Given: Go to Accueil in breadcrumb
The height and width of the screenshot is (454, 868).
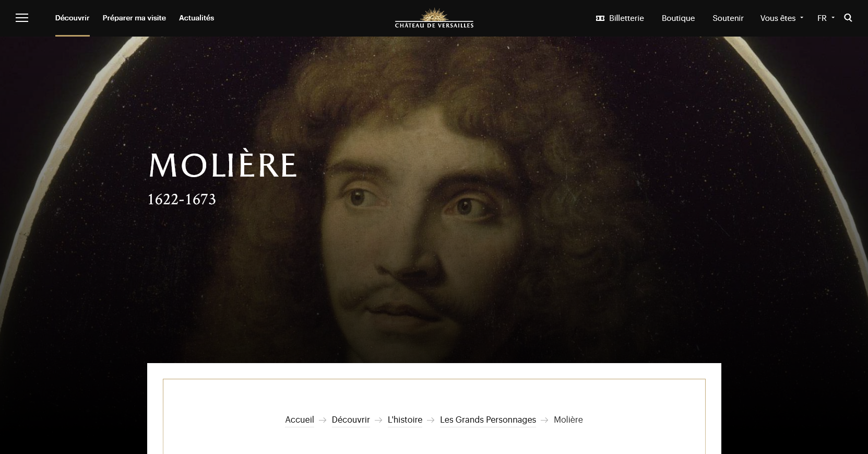Looking at the screenshot, I should (x=300, y=420).
